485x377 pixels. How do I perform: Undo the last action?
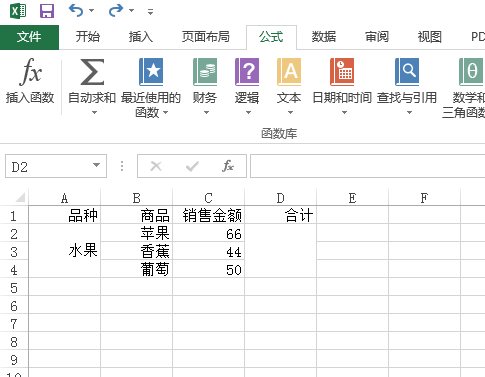click(x=76, y=11)
